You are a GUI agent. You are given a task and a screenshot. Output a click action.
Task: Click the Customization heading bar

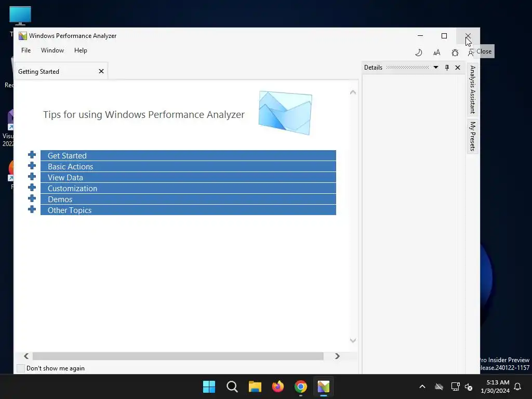coord(188,188)
